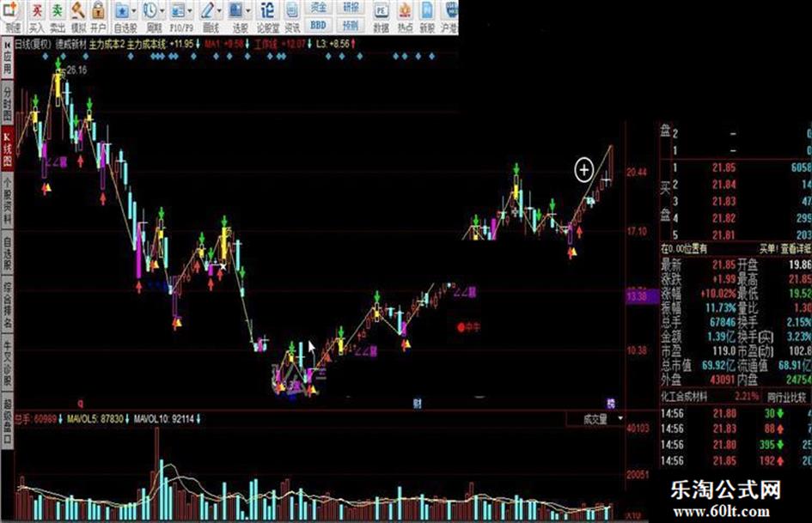Click the 数据 PE data icon
The width and height of the screenshot is (812, 523).
tap(382, 16)
